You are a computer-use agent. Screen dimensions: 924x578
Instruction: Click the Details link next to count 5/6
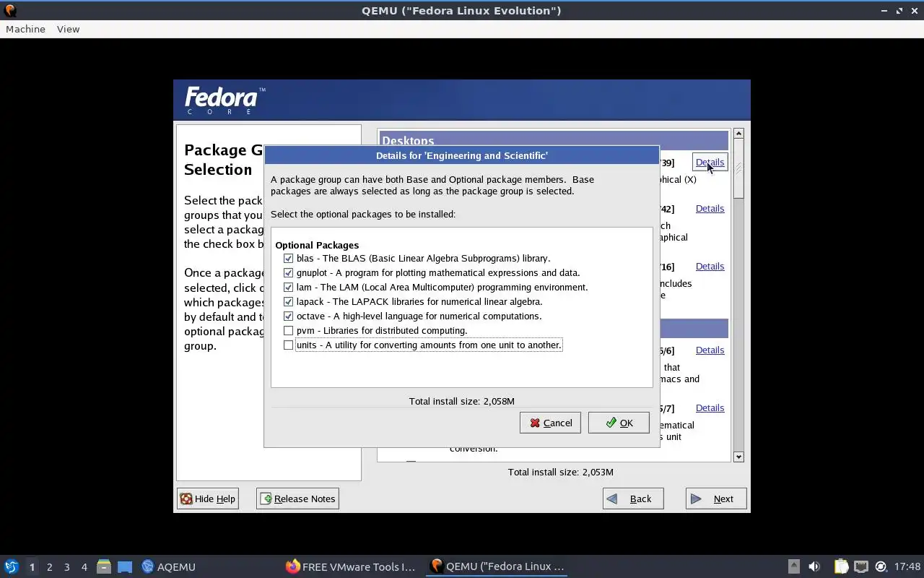(710, 350)
